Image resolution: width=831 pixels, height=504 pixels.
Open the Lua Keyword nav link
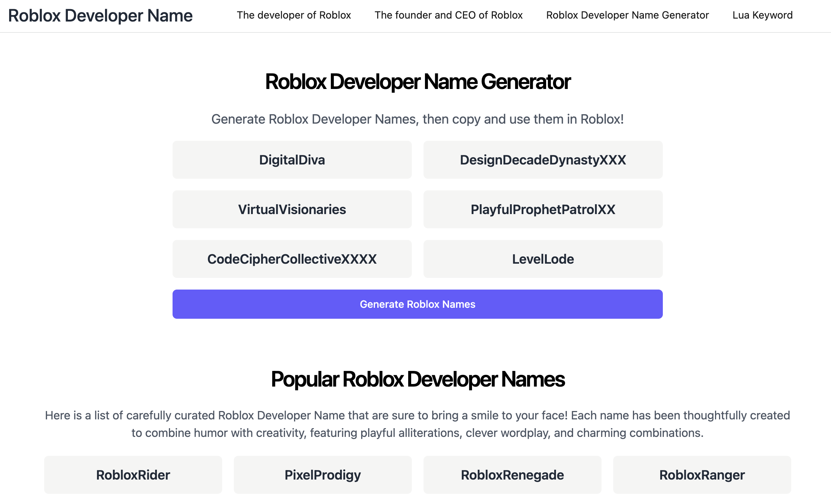click(762, 15)
